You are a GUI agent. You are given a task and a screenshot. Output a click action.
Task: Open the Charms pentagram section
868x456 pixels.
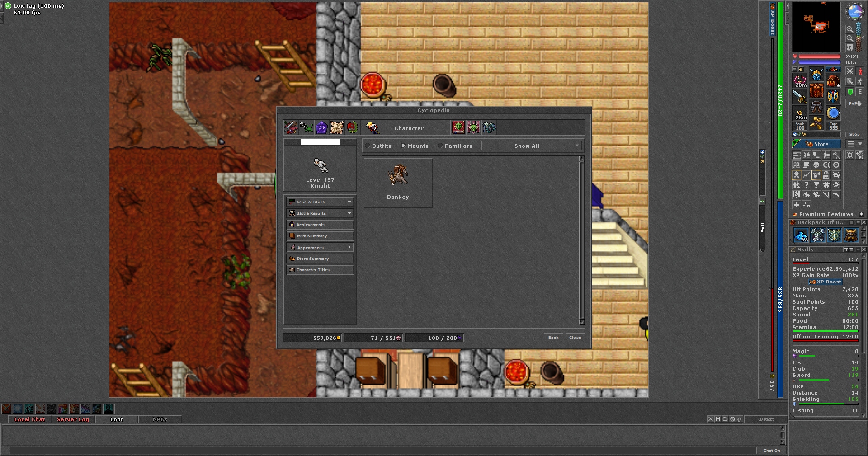tap(321, 128)
